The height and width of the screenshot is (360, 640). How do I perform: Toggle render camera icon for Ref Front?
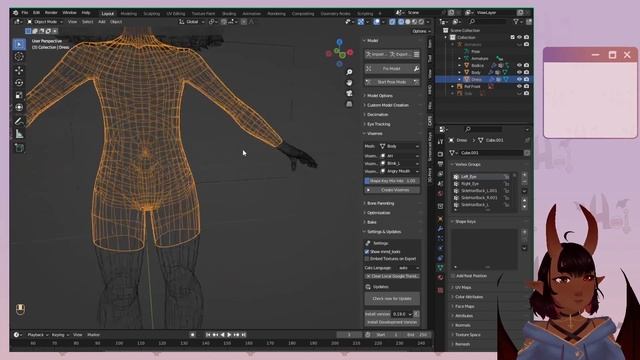[x=527, y=86]
